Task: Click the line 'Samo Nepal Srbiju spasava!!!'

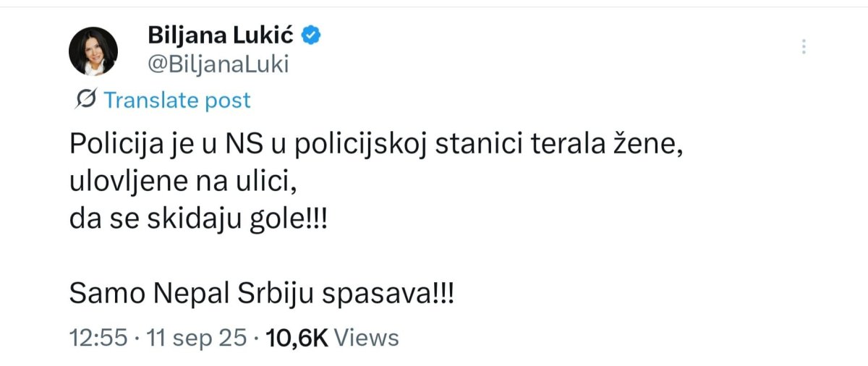Action: 263,294
